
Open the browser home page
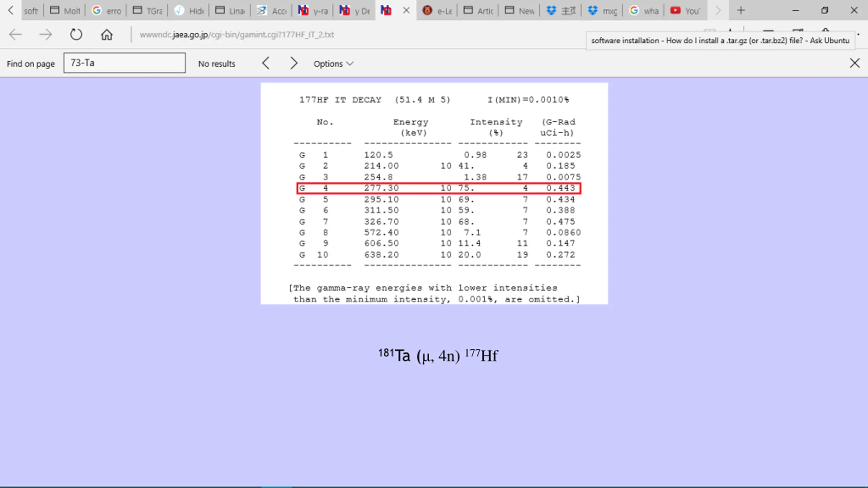pos(107,35)
